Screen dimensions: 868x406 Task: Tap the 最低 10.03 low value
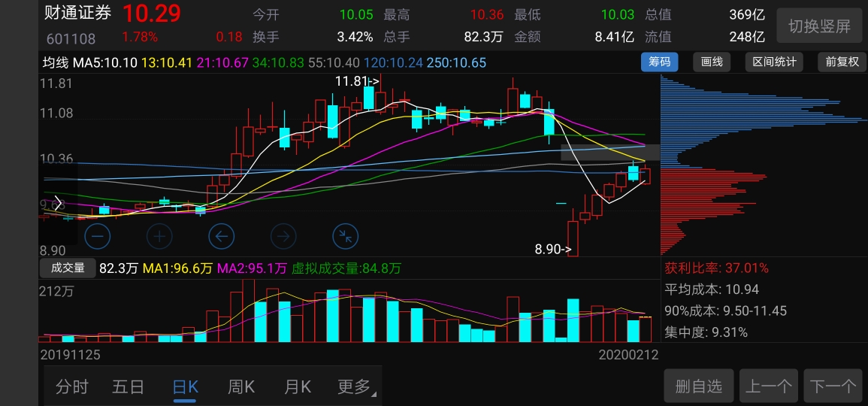[617, 14]
